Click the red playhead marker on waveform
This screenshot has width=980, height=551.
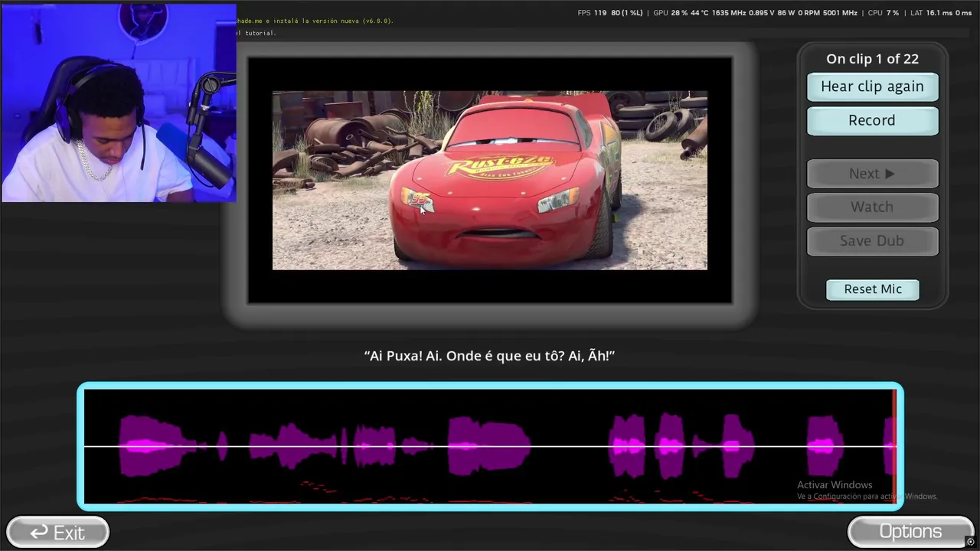click(894, 445)
